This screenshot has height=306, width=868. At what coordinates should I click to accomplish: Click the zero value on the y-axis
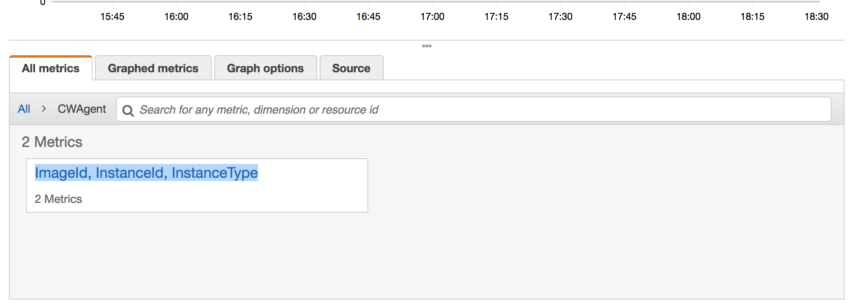(x=42, y=3)
